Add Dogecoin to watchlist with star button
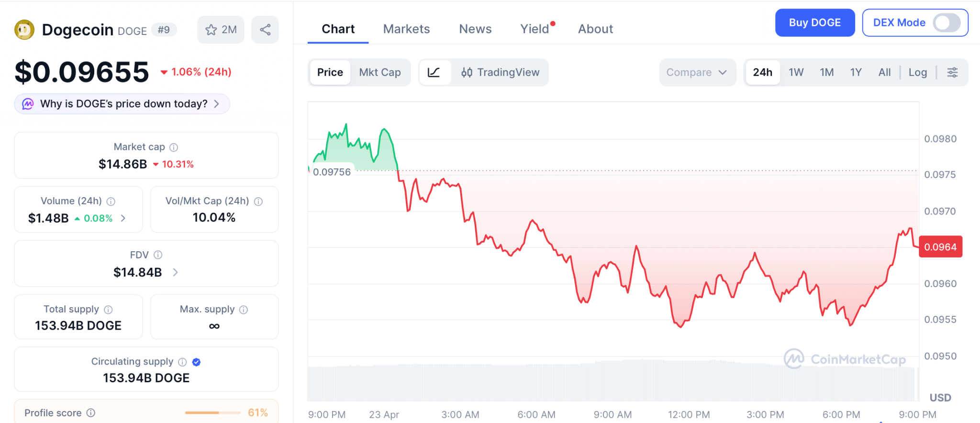The height and width of the screenshot is (423, 980). (x=221, y=30)
